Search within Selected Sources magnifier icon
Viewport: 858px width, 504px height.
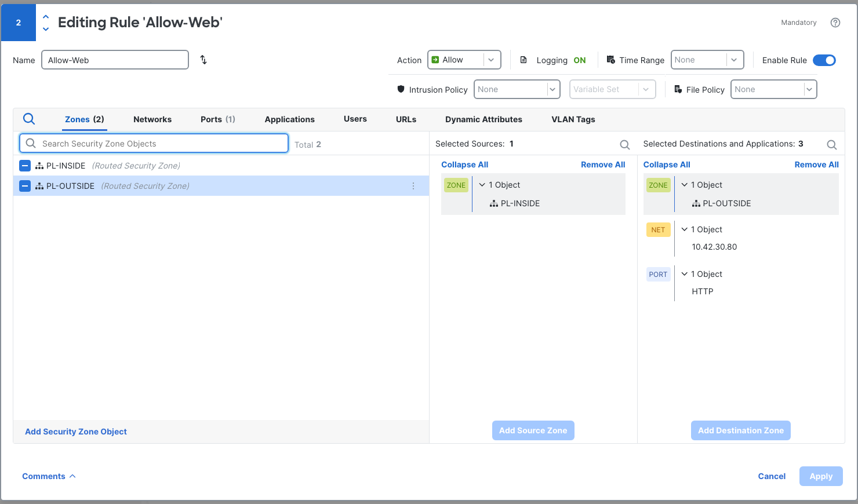pos(624,144)
